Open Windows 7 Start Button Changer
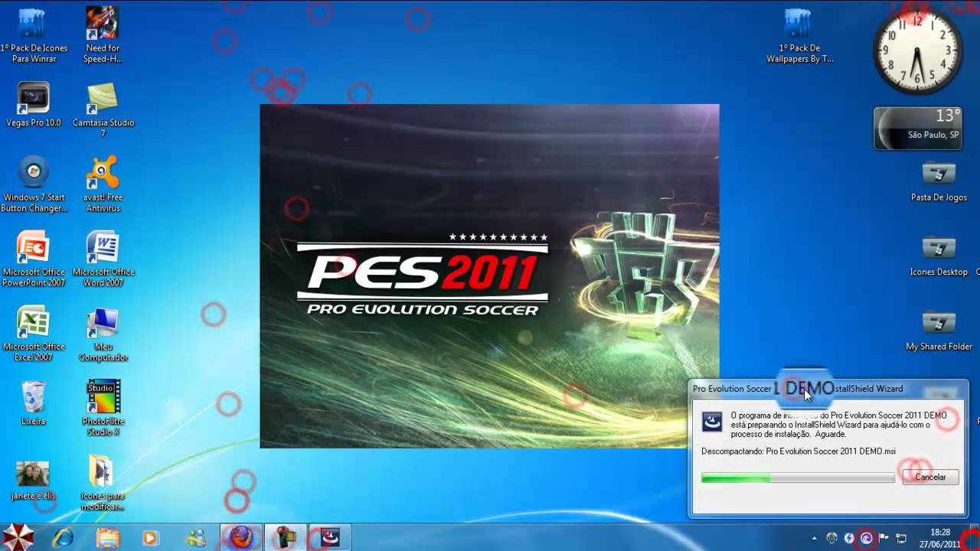Screen dimensions: 980x551 (x=33, y=184)
